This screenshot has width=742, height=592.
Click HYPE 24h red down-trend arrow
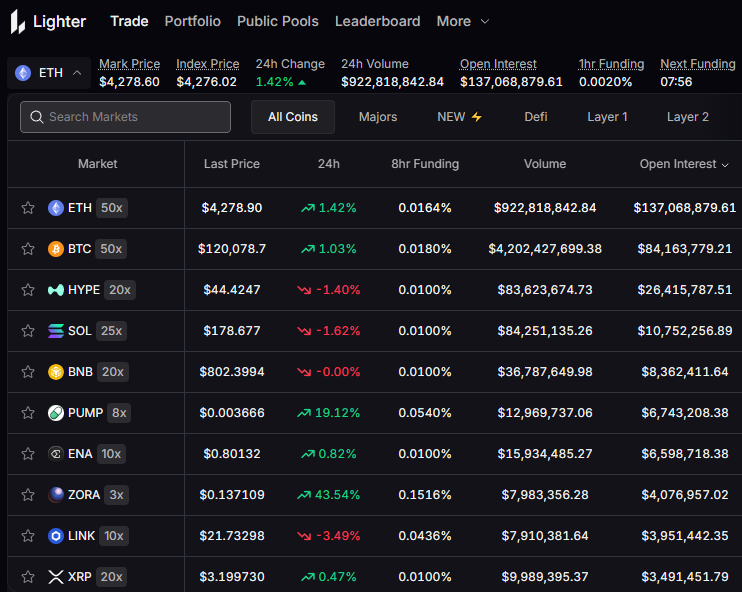click(304, 290)
